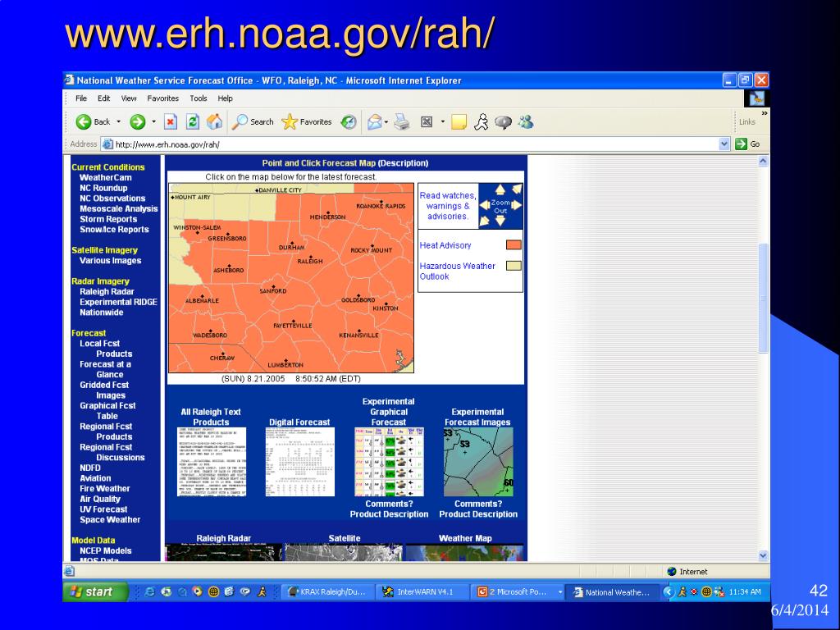Refresh the page using the toolbar icon
Viewport: 840px width, 630px height.
(x=193, y=122)
